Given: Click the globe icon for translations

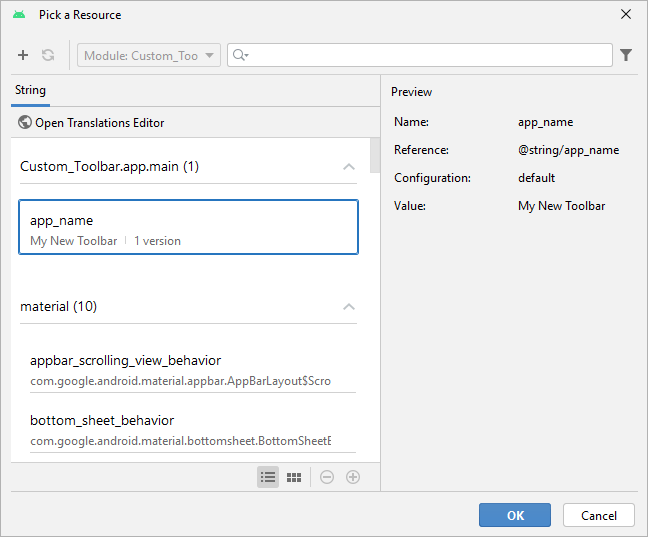Looking at the screenshot, I should [x=25, y=123].
